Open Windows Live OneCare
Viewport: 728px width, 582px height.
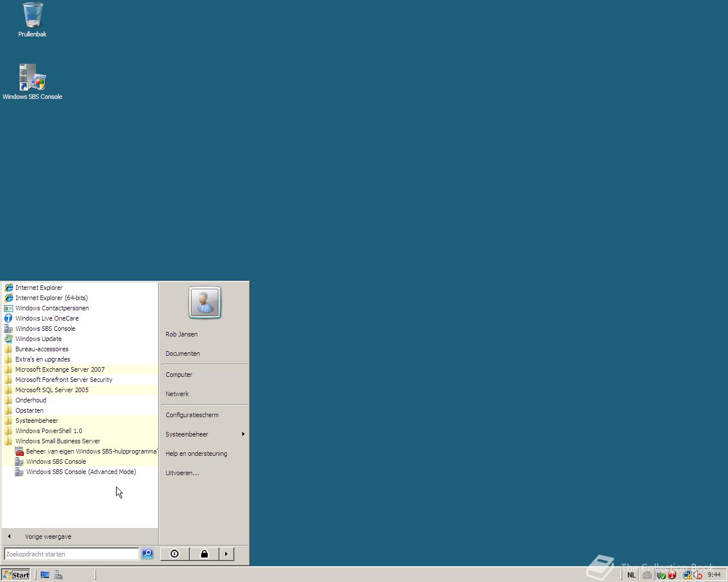[80, 318]
